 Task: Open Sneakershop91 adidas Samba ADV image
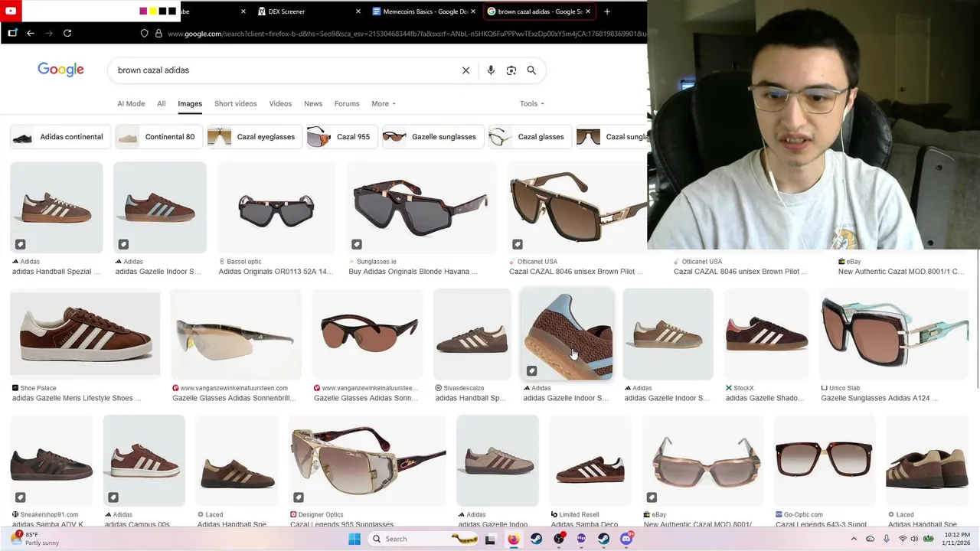point(52,461)
